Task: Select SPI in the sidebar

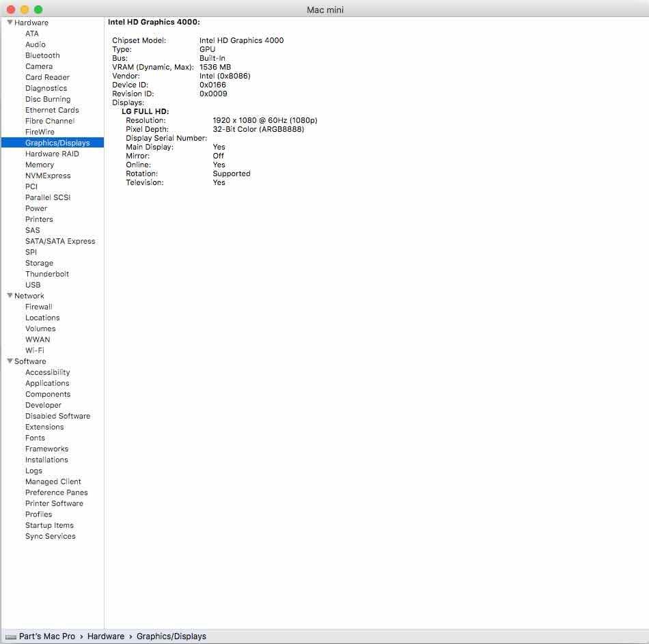Action: 31,252
